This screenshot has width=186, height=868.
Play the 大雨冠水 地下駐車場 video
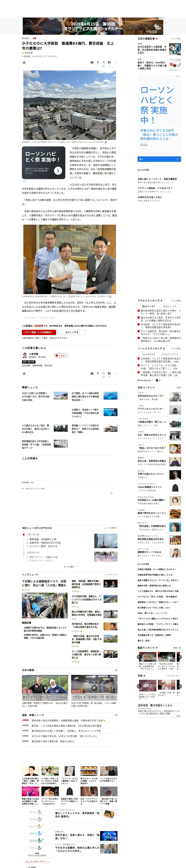[94, 687]
